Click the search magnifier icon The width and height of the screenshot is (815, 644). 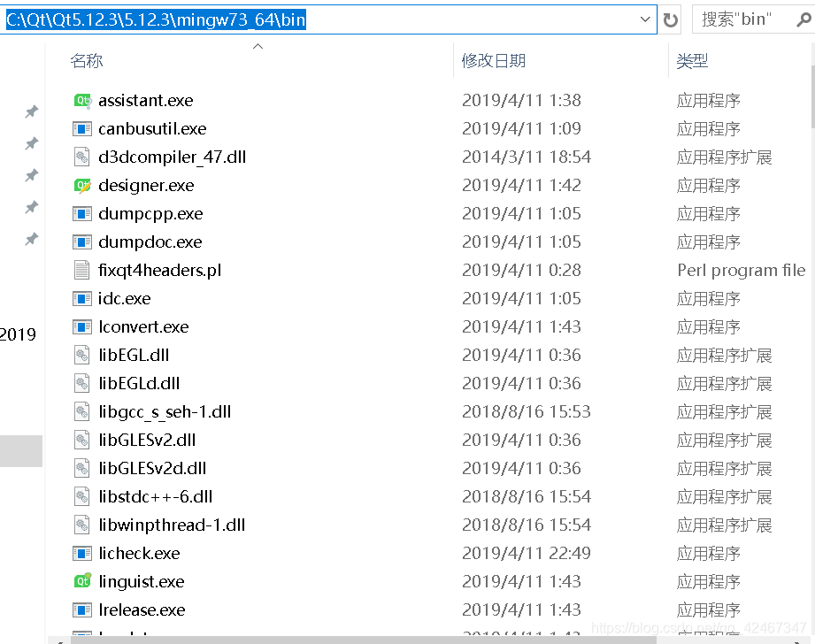click(803, 19)
